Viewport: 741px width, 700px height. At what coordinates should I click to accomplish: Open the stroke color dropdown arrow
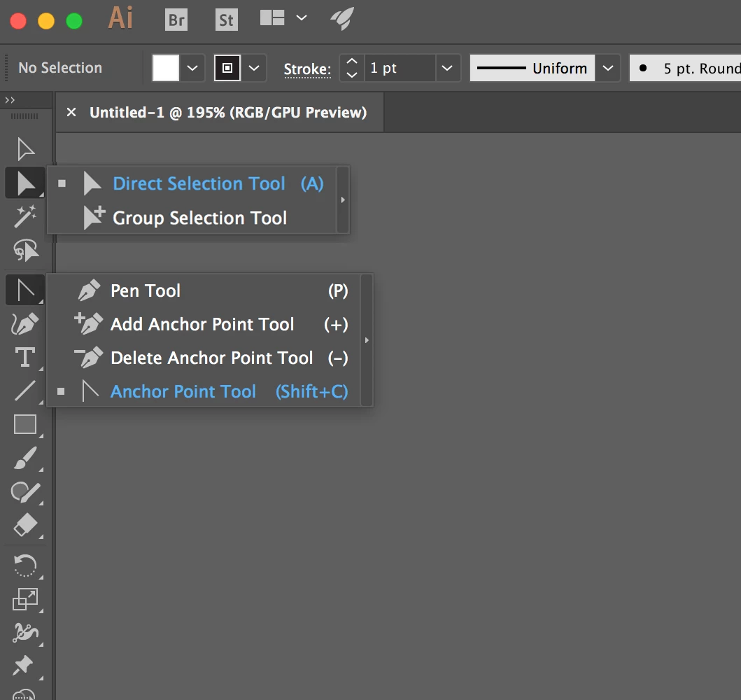pos(254,68)
